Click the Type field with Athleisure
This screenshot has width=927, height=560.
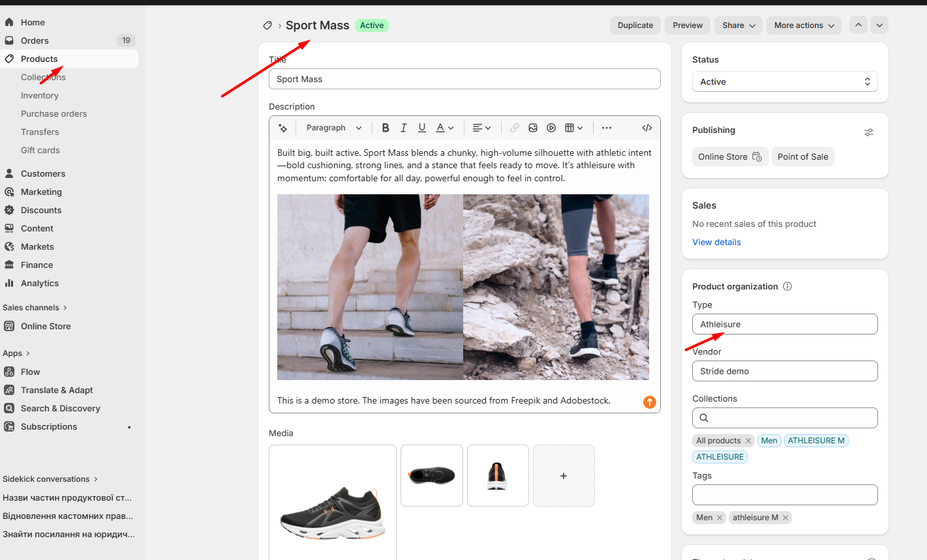point(785,324)
